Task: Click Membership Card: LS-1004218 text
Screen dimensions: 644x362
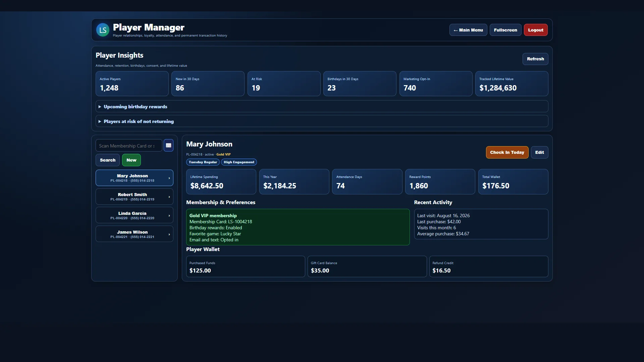Action: click(x=221, y=222)
